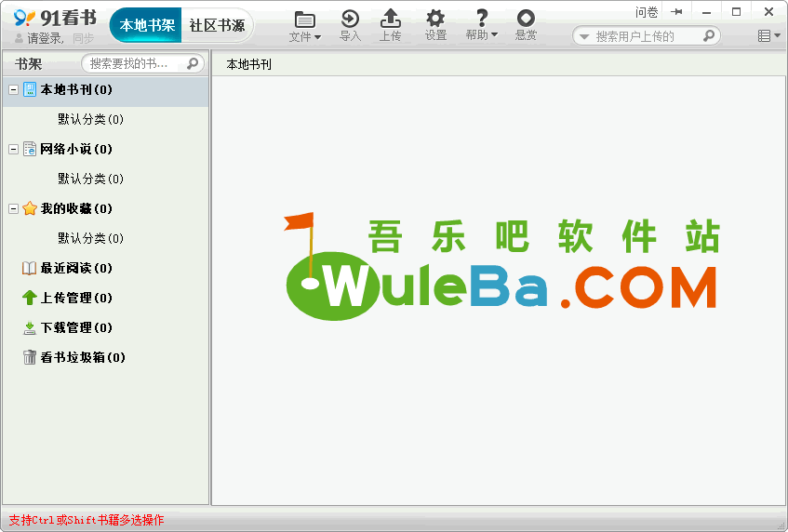Expand the 帮助 dropdown arrow
Viewport: 788px width, 532px height.
pyautogui.click(x=495, y=34)
